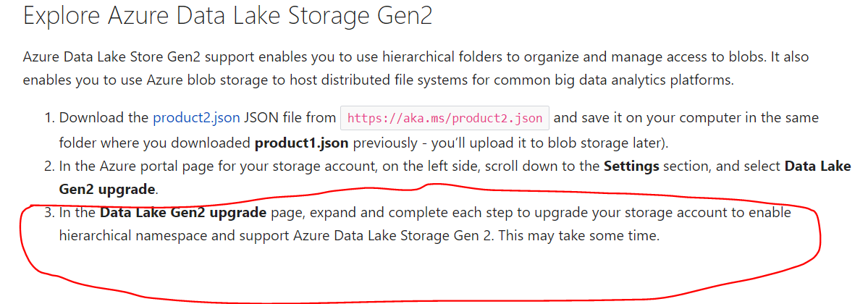Click bold Gen2 upgrade text ending step 2
868x304 pixels.
coord(107,190)
